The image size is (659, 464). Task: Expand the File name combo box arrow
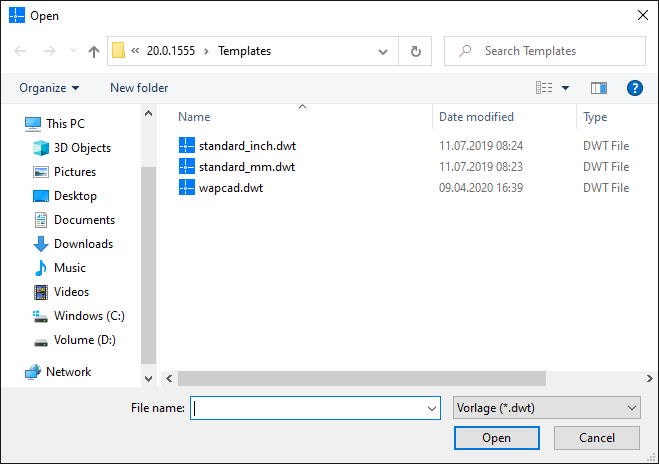432,408
